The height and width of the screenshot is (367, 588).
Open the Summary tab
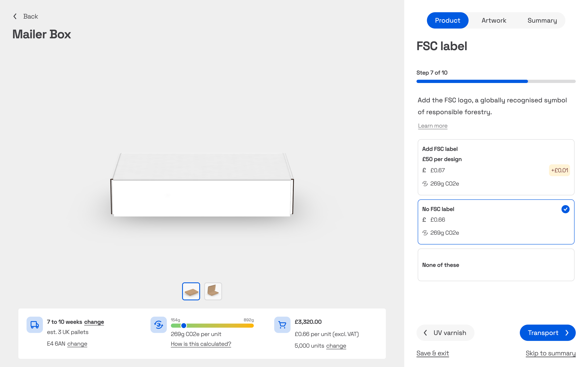542,20
